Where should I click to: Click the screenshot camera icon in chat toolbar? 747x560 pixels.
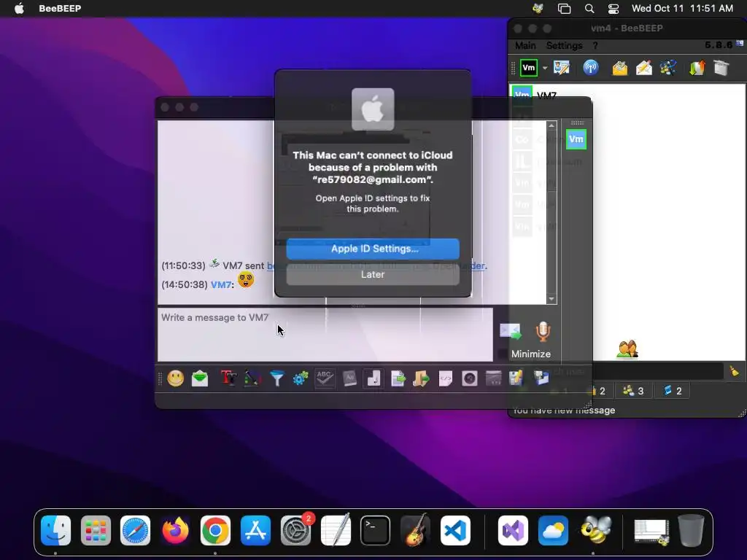click(x=470, y=378)
